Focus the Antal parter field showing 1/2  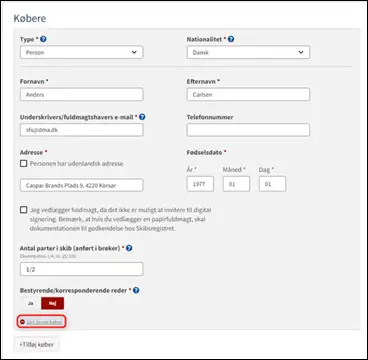pyautogui.click(x=82, y=269)
